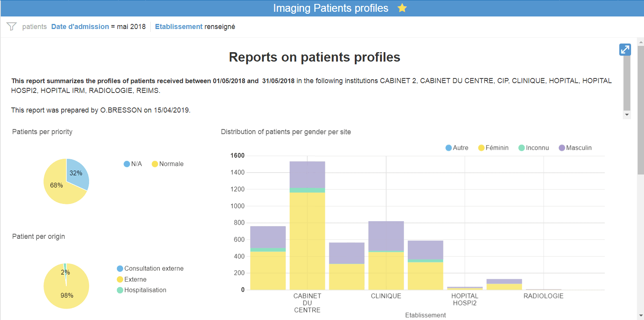Viewport: 644px width, 320px height.
Task: Click the inner report scrollbar down arrow
Action: [x=627, y=115]
